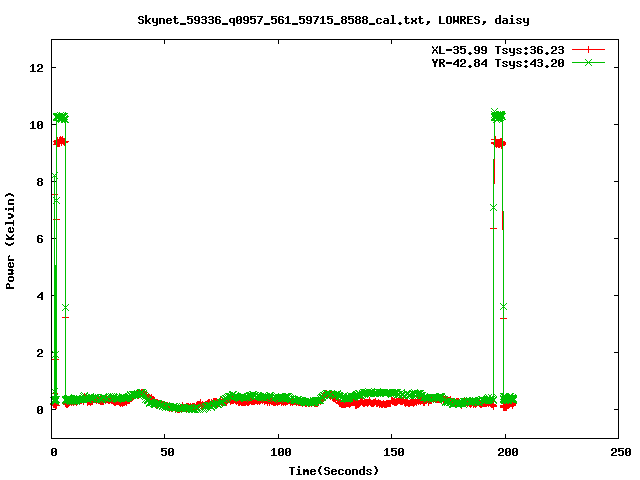Click the y-axis tick label 12
The width and height of the screenshot is (640, 480).
tap(36, 68)
